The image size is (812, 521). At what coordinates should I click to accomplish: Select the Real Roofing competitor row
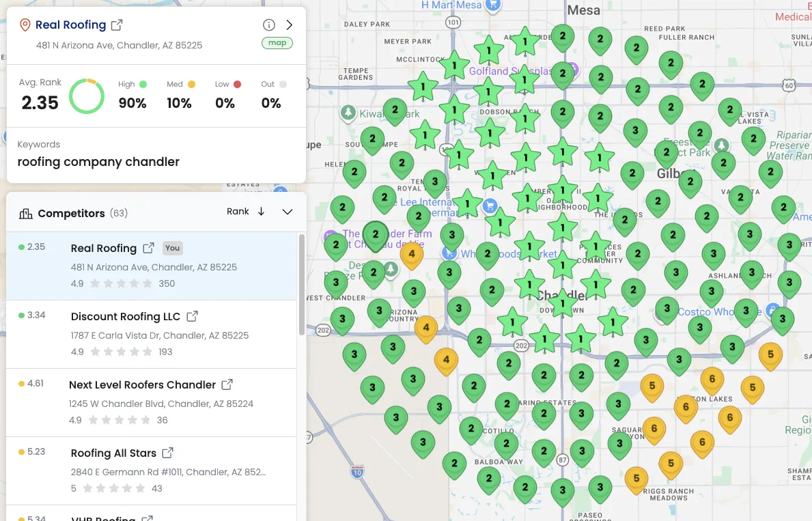pos(151,266)
